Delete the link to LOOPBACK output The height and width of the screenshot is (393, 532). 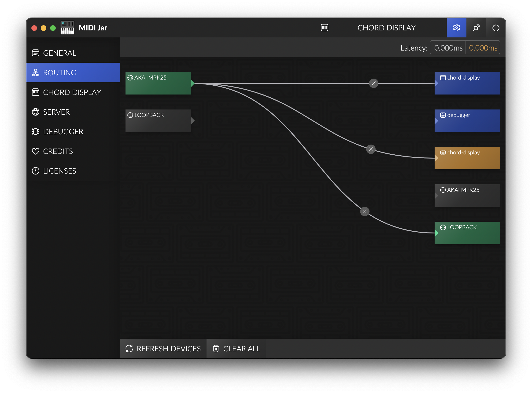(365, 211)
